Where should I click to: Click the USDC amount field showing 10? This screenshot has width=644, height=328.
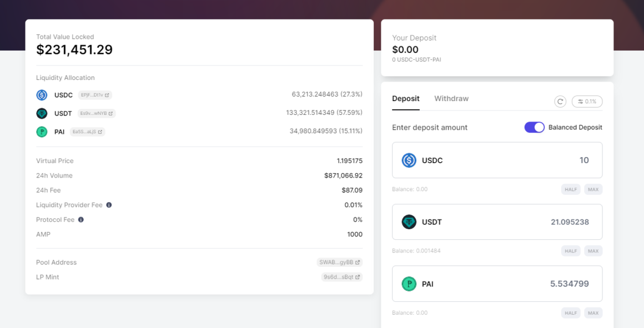[584, 160]
